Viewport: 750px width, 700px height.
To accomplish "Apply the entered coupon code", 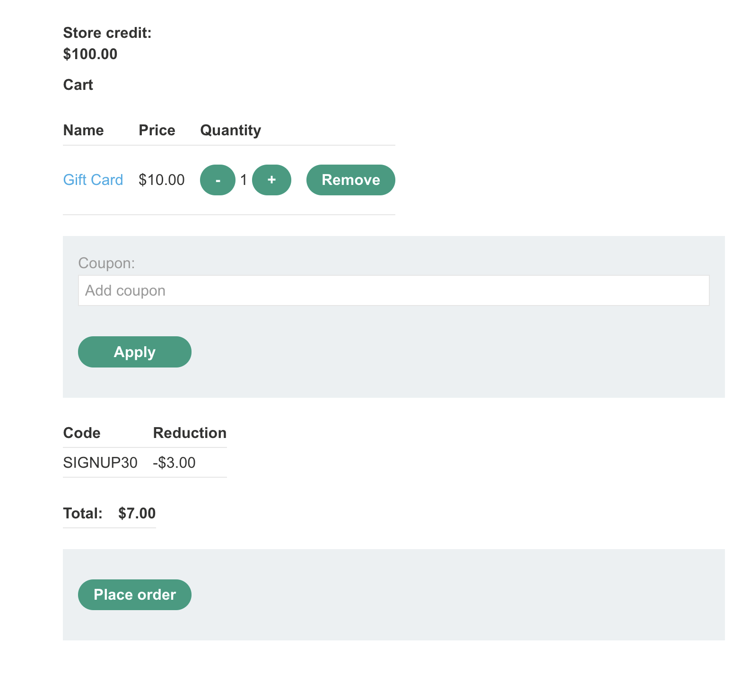I will 134,352.
